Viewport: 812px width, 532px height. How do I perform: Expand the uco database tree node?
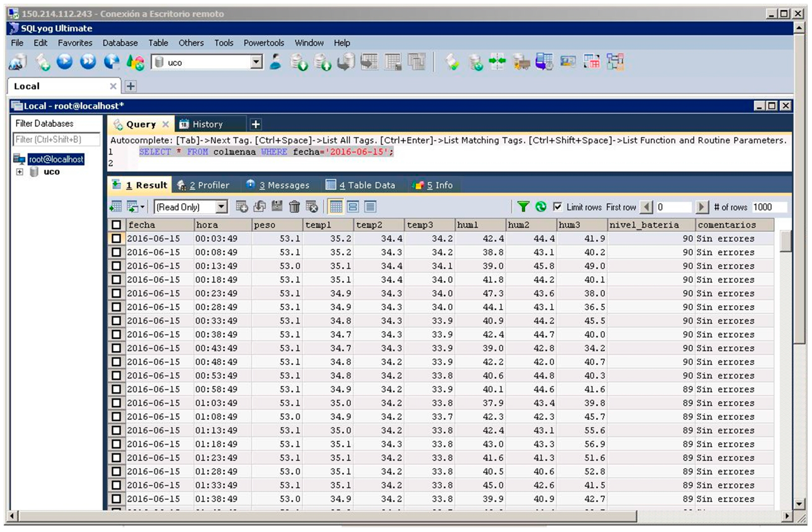[20, 172]
